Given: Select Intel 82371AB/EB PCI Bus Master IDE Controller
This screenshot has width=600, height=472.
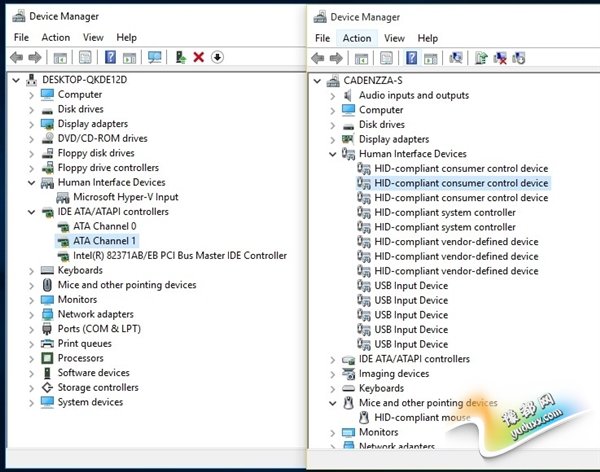Looking at the screenshot, I should tap(179, 256).
